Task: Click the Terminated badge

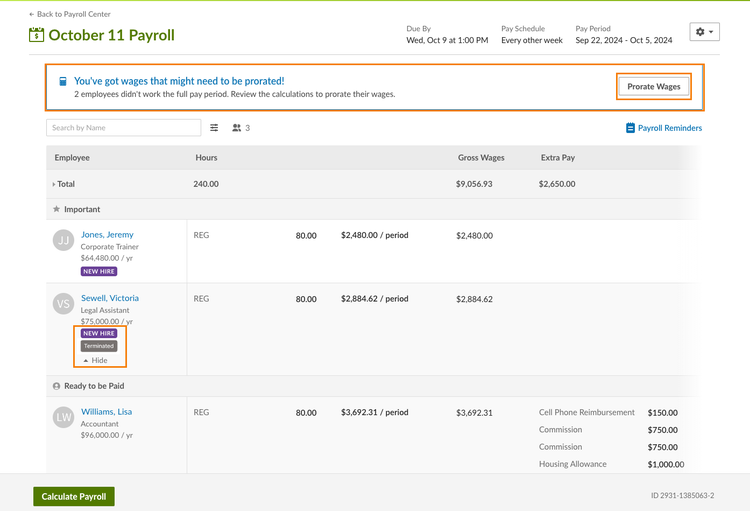Action: pos(99,346)
